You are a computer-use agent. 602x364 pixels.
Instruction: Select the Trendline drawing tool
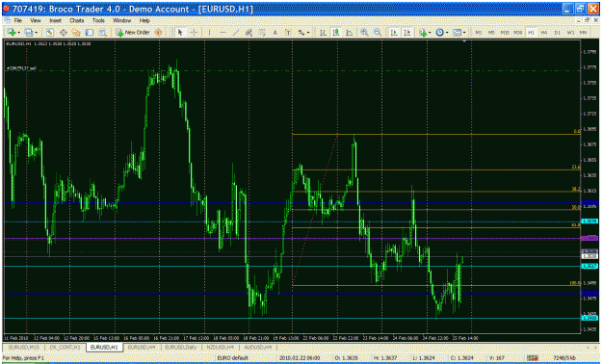(x=236, y=33)
